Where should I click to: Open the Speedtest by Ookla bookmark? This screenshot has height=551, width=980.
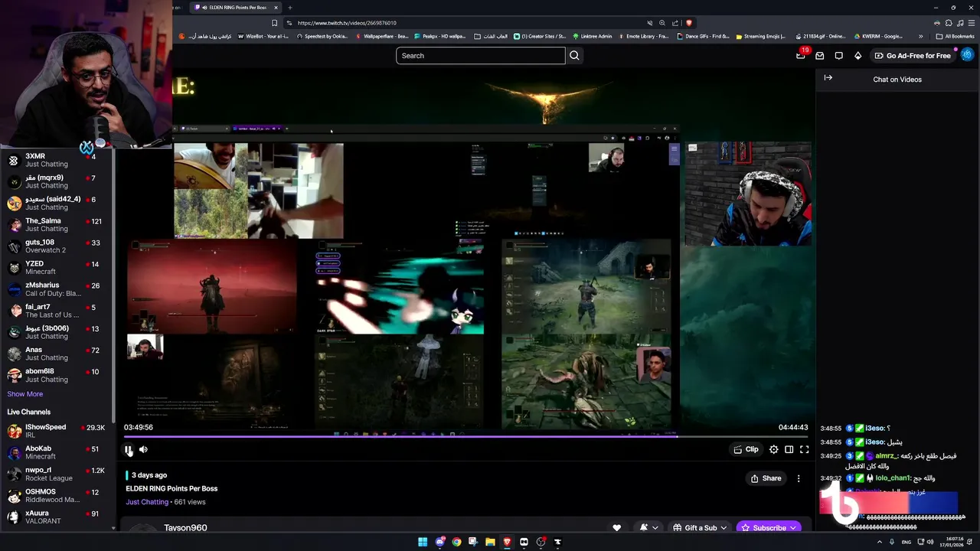[322, 36]
